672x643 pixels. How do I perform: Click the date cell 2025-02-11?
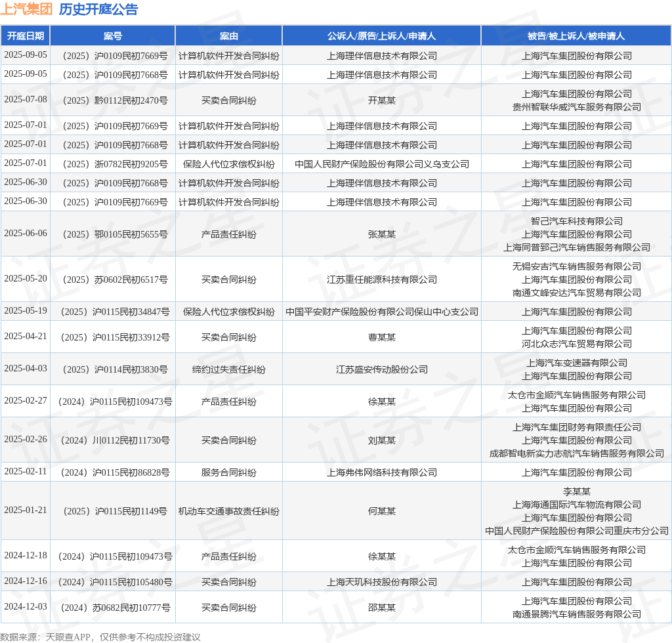[26, 472]
